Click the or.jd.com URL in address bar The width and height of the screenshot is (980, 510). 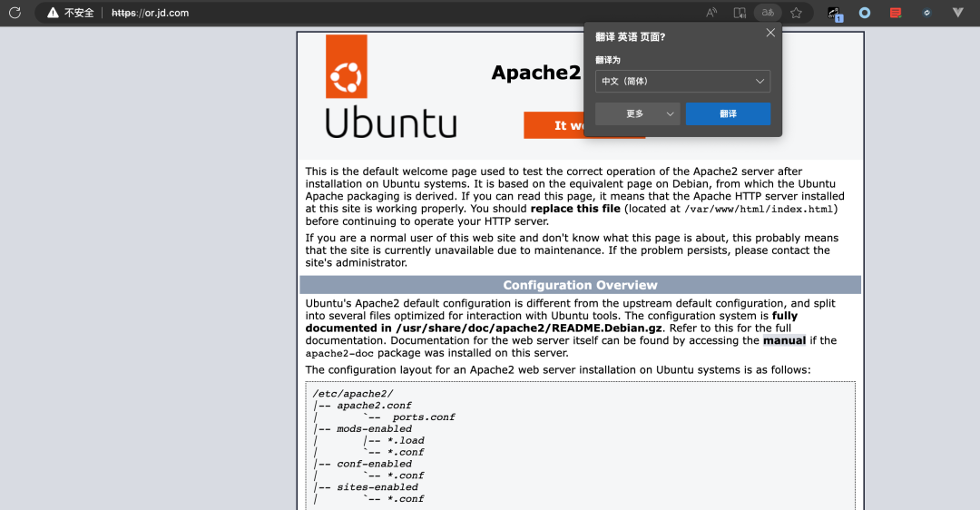click(150, 13)
